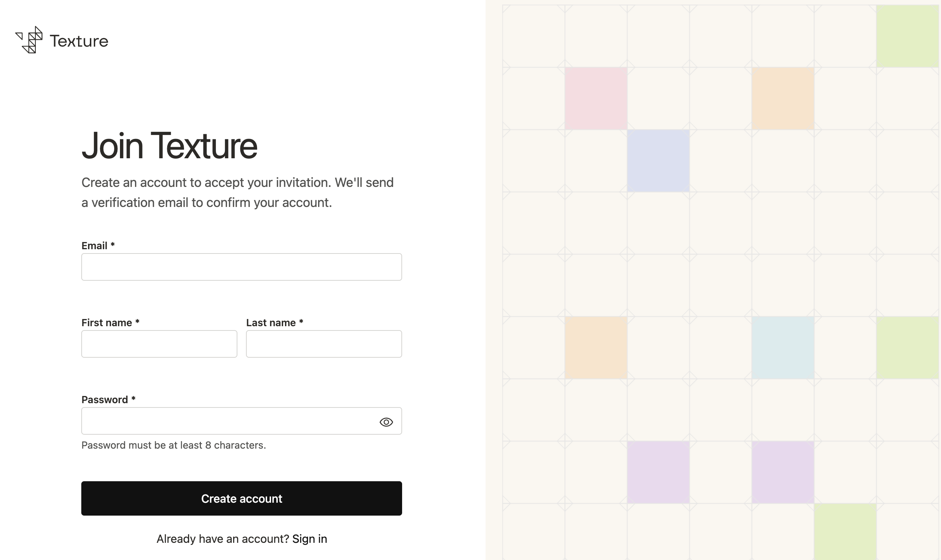941x560 pixels.
Task: Click the Password field label
Action: click(x=108, y=400)
